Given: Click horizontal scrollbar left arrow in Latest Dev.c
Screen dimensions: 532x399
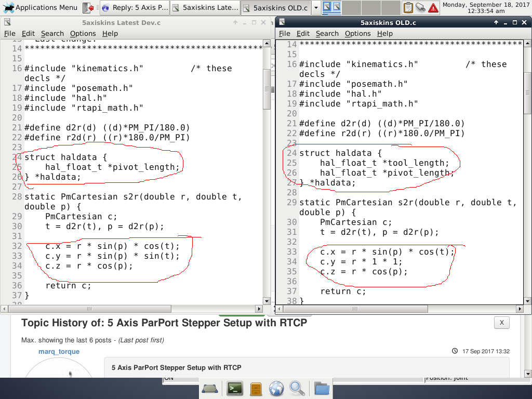Looking at the screenshot, I should [4, 309].
